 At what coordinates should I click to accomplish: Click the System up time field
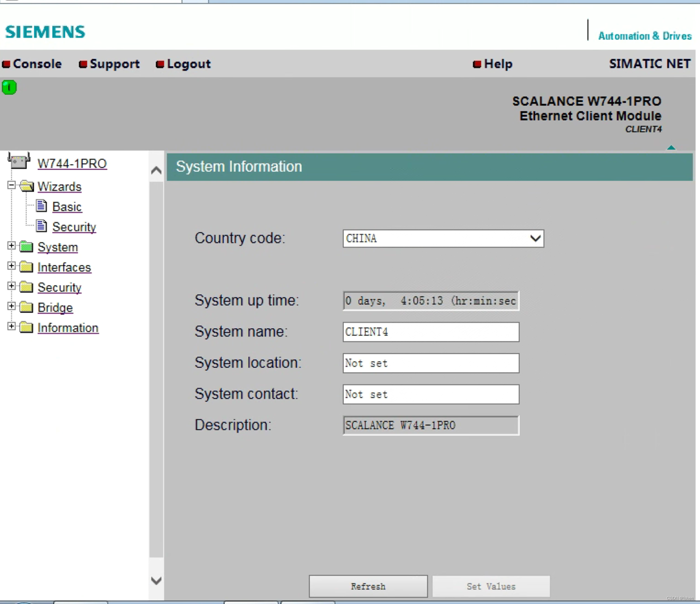click(x=431, y=301)
